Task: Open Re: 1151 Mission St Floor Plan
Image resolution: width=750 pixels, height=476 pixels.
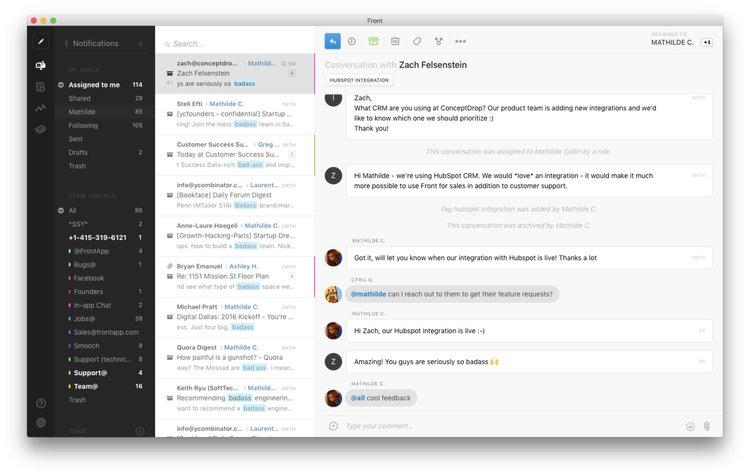Action: click(235, 277)
